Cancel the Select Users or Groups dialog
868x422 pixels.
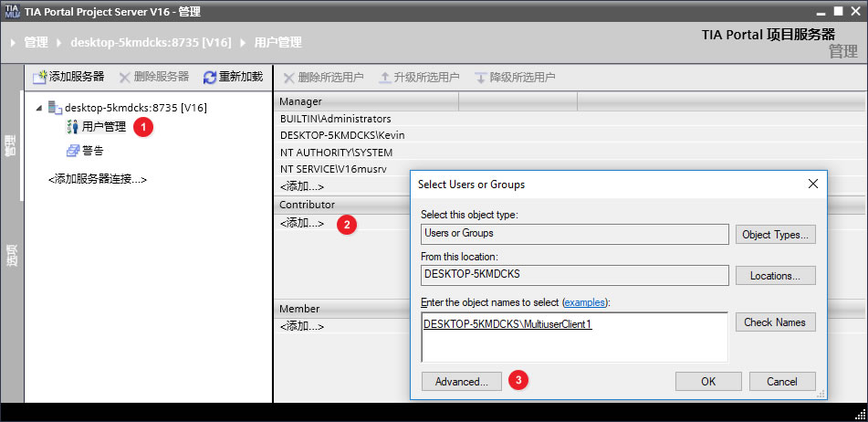782,382
